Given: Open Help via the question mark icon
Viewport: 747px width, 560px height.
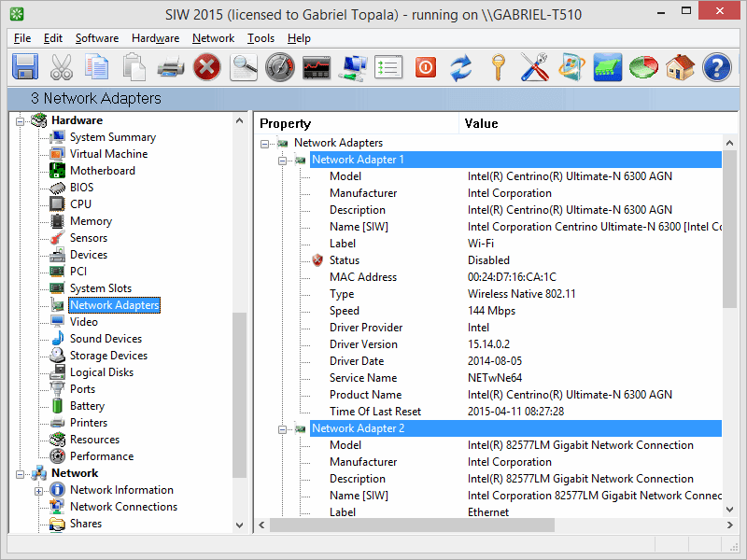Looking at the screenshot, I should 716,66.
